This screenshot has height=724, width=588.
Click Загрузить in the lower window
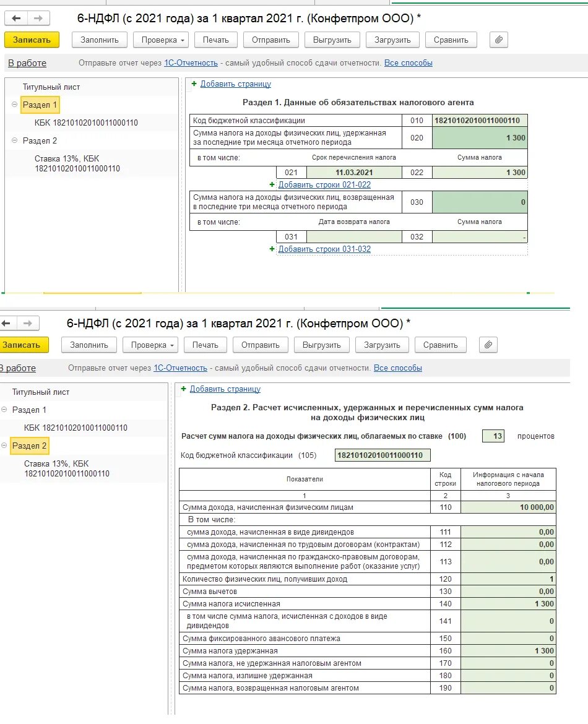click(382, 345)
